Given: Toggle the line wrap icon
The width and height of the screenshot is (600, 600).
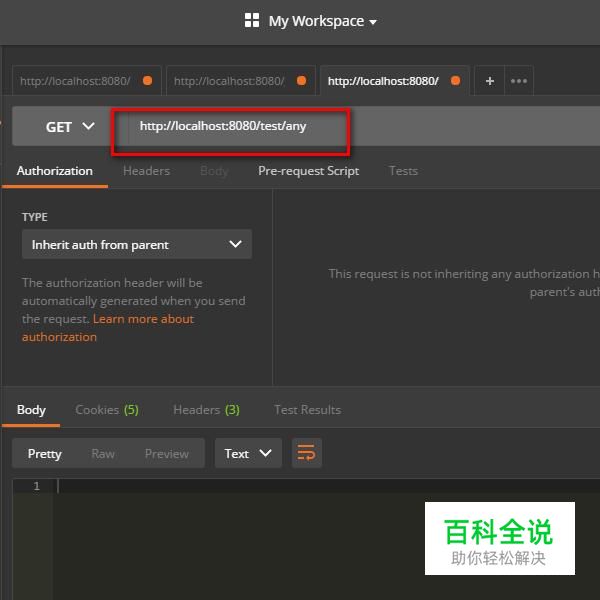Looking at the screenshot, I should tap(307, 453).
